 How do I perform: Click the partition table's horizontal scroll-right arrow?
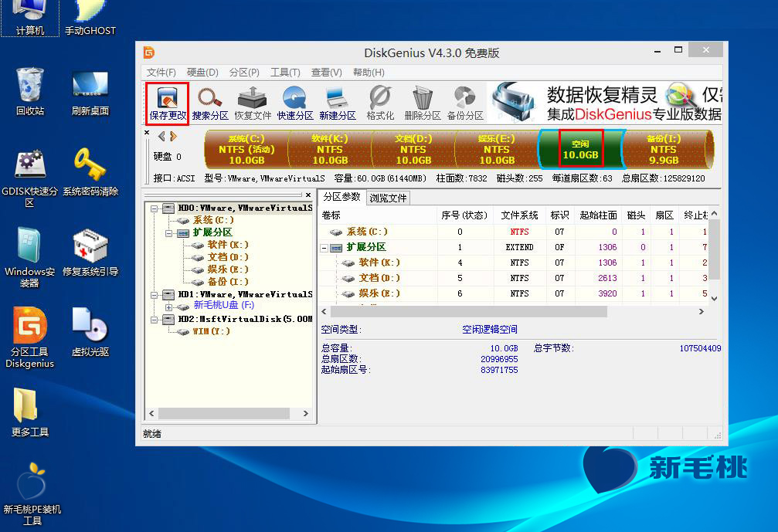coord(701,312)
